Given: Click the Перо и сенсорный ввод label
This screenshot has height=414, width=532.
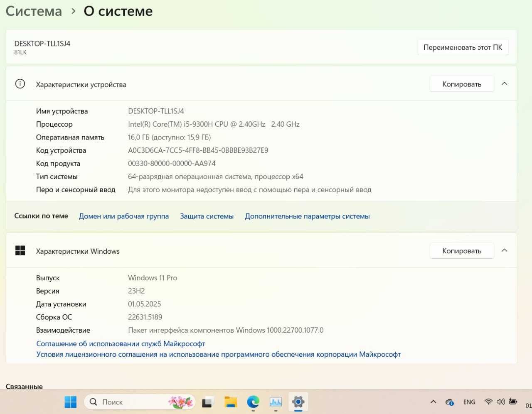Looking at the screenshot, I should [x=76, y=190].
